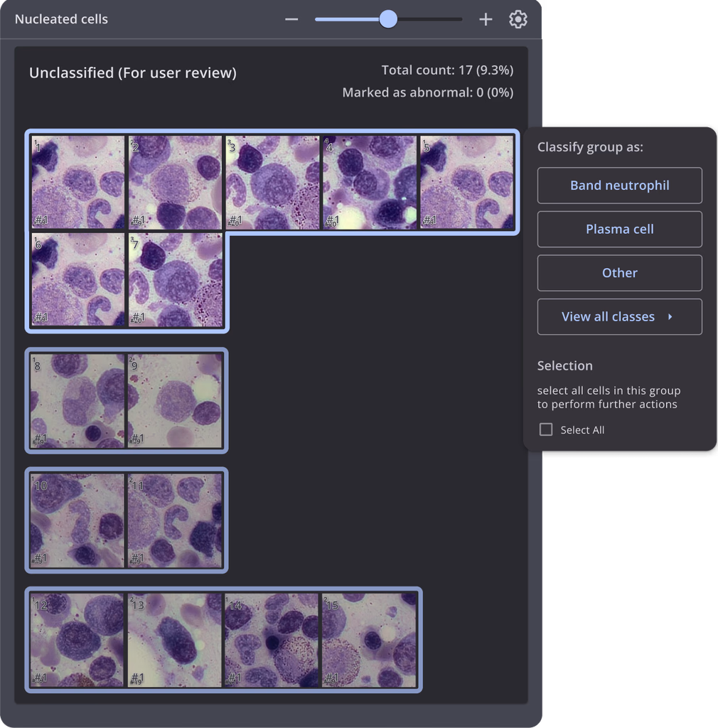The height and width of the screenshot is (728, 718).
Task: Expand View all classes submenu
Action: click(x=620, y=316)
